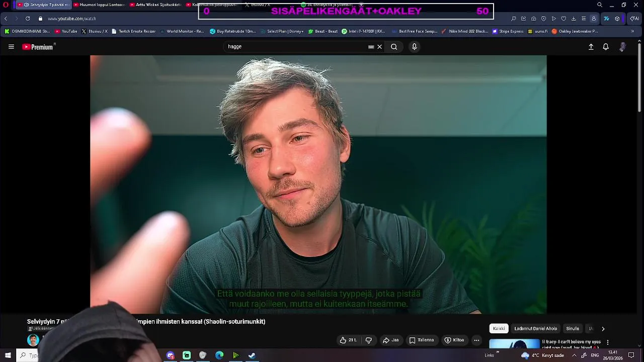Switch to Huumori loppui Lontoos tab

coord(99,5)
